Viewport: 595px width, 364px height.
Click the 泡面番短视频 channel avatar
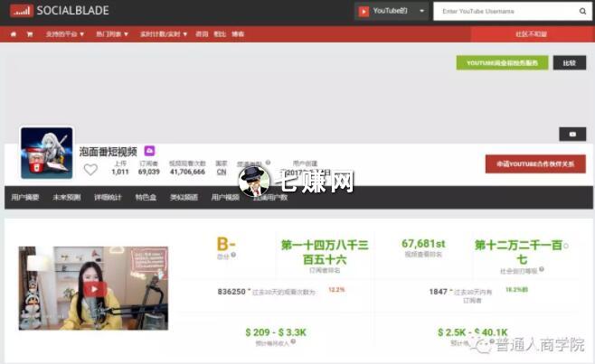pyautogui.click(x=47, y=153)
